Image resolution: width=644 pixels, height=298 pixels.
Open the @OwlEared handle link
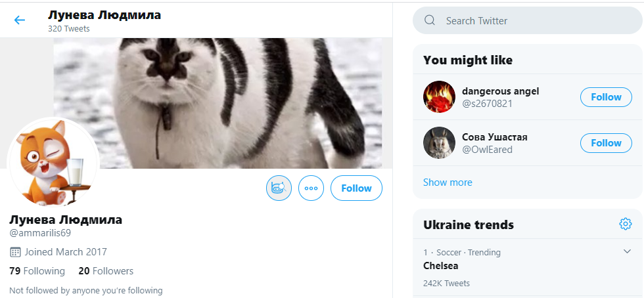click(487, 150)
